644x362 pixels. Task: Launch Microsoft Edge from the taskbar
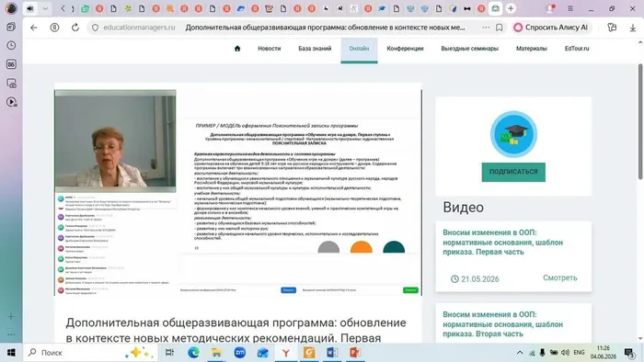[193, 353]
